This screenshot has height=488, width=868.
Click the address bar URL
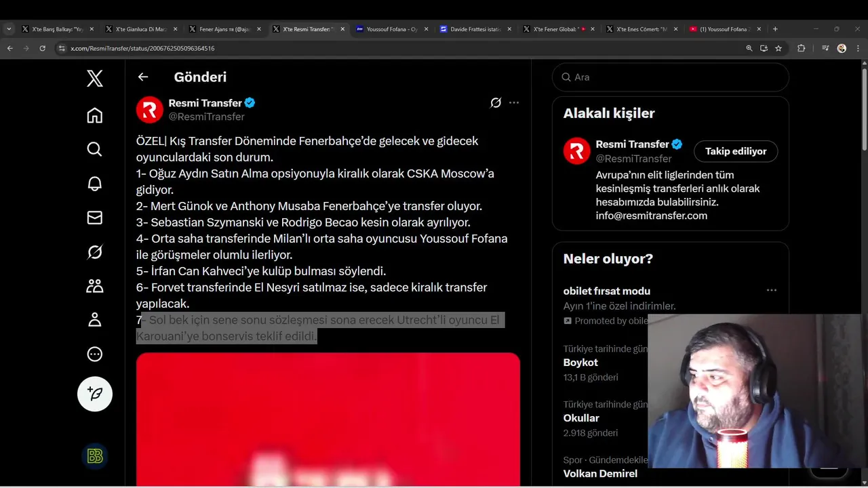pyautogui.click(x=142, y=48)
